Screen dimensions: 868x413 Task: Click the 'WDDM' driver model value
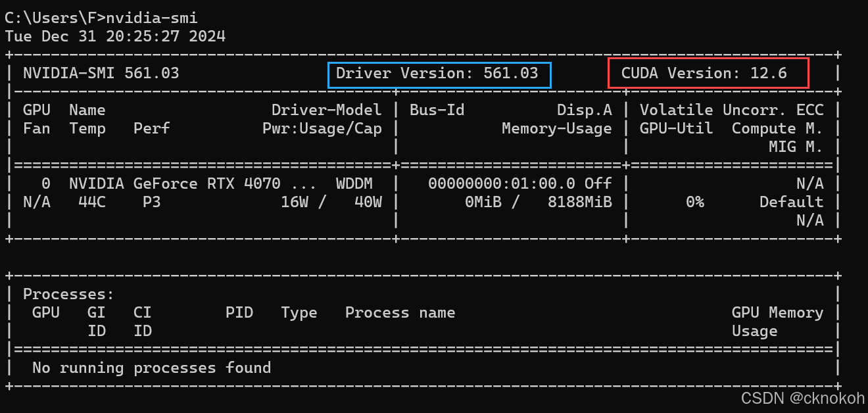(354, 183)
